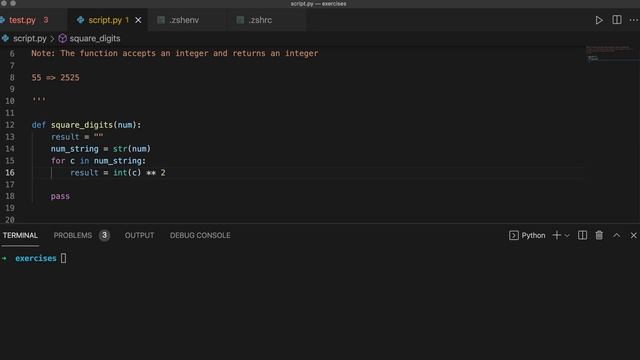Show the TERMINAL panel tab
Screen dimensions: 640x360
(20, 236)
